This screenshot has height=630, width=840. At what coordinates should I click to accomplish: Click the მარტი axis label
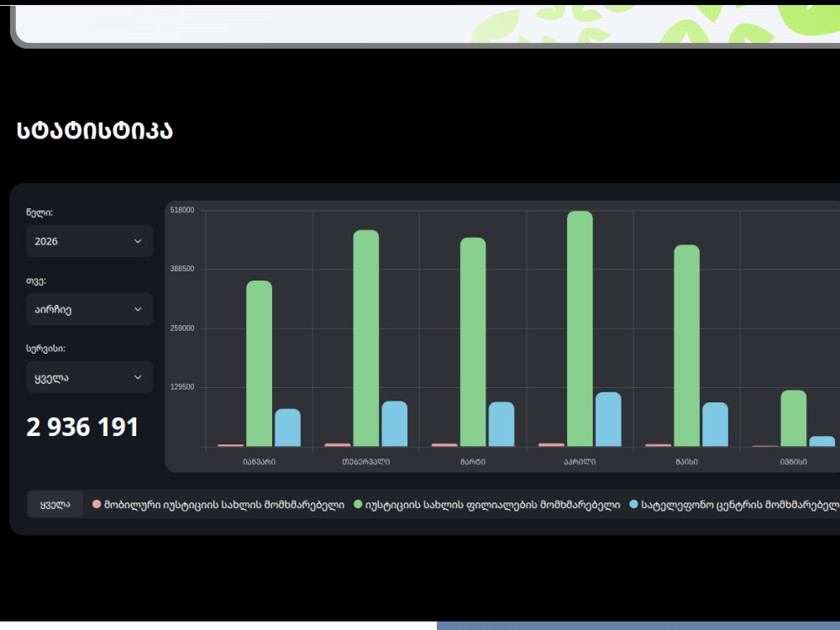tap(473, 462)
